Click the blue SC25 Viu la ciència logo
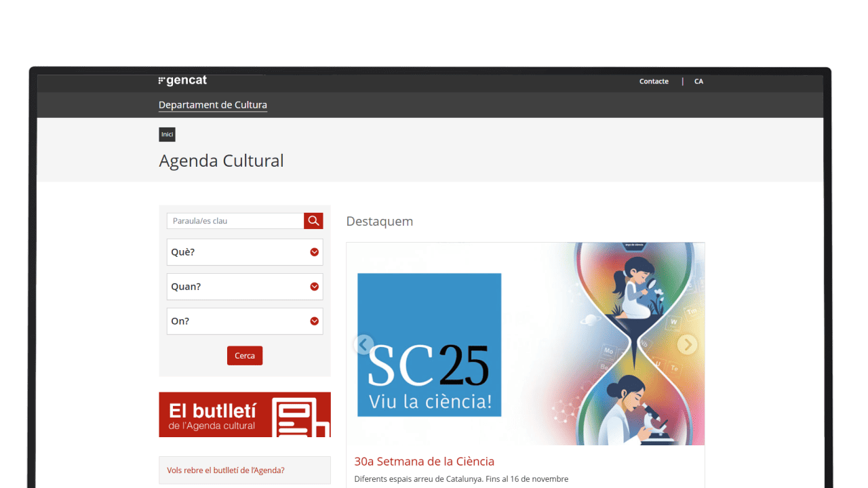Viewport: 868px width, 488px height. pyautogui.click(x=429, y=344)
